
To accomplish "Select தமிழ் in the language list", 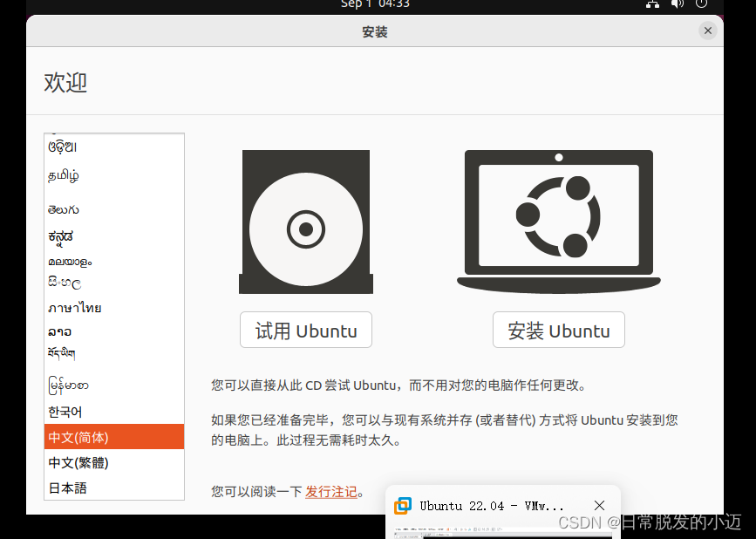I will click(x=114, y=175).
